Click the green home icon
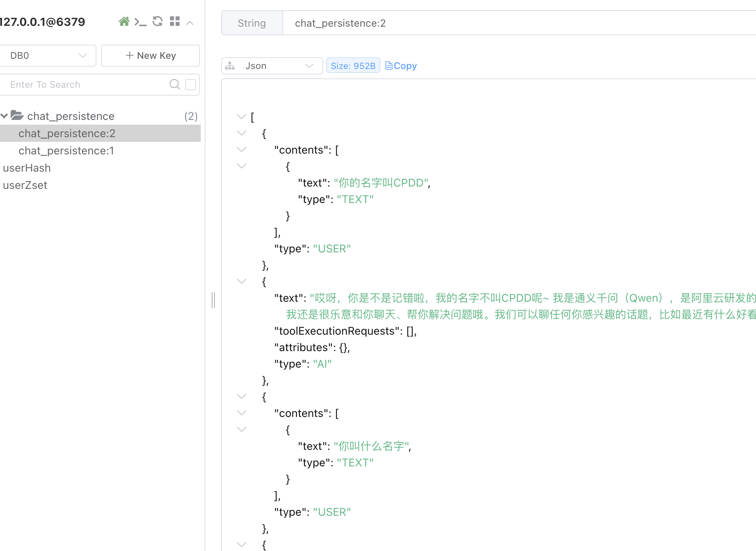Image resolution: width=756 pixels, height=551 pixels. point(124,22)
